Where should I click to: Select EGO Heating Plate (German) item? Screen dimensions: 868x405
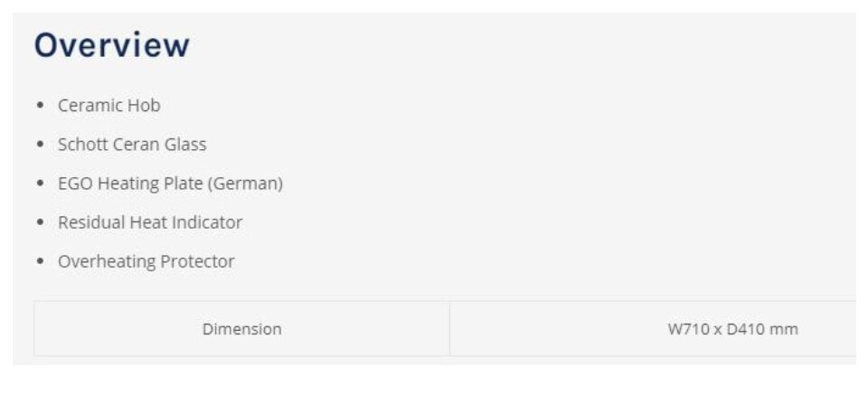(x=171, y=184)
